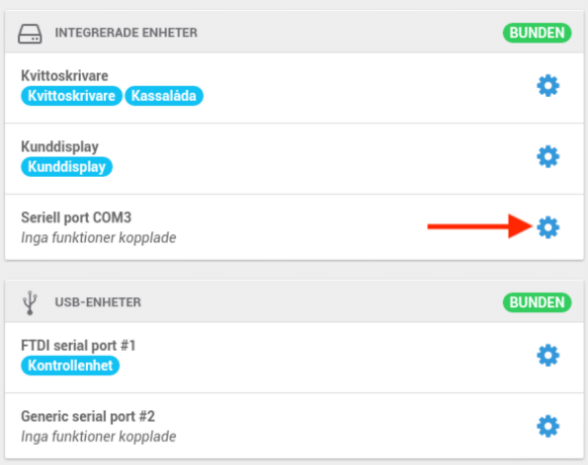Select the Generic serial port #2 title
The image size is (588, 465).
88,416
